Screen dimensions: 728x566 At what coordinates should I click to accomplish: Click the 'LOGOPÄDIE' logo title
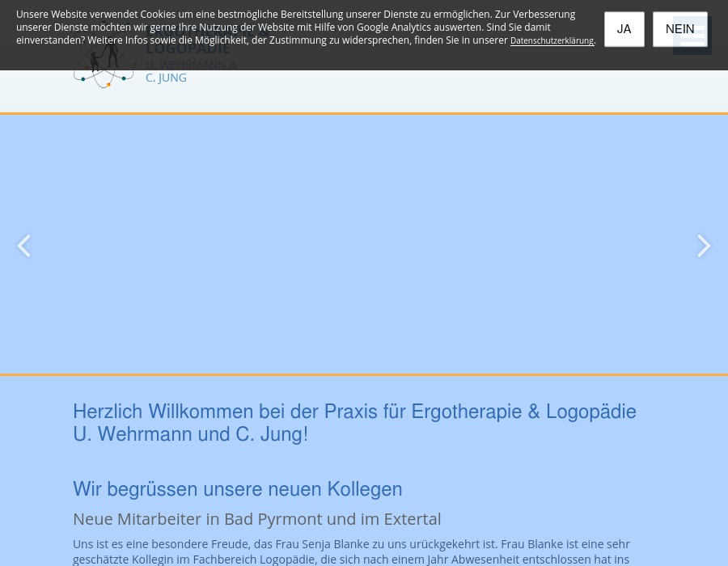[x=188, y=50]
